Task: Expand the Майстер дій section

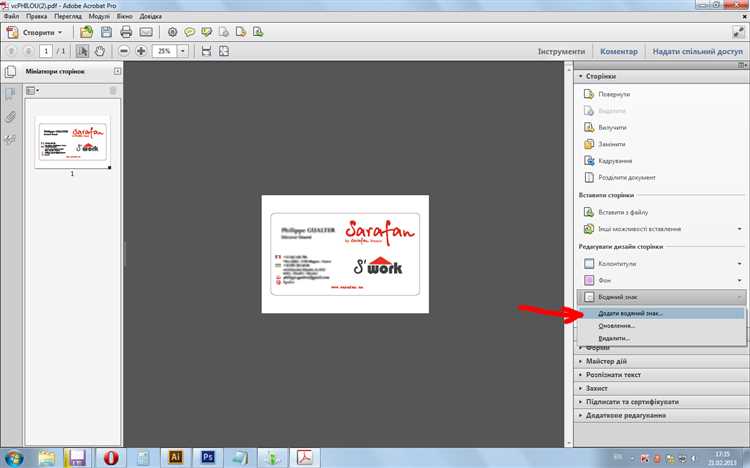Action: 661,361
